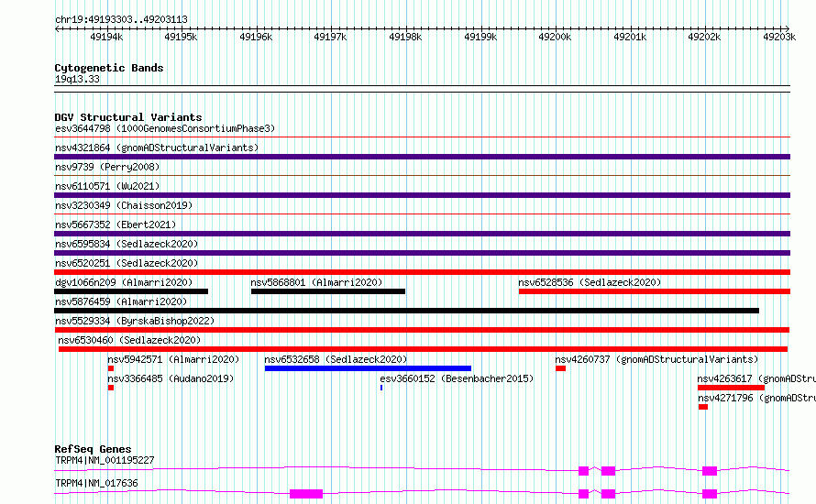The height and width of the screenshot is (504, 816).
Task: Click the small red marker under nsv4260737
Action: point(560,368)
